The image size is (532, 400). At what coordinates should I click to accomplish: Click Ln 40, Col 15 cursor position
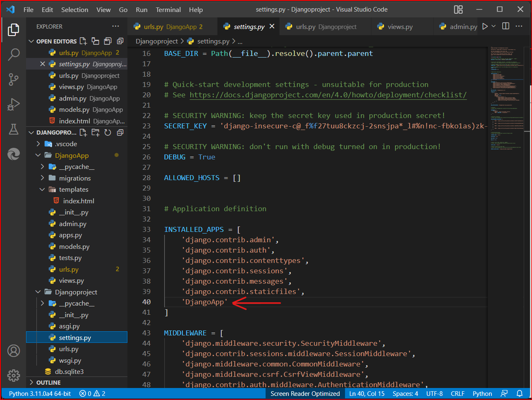click(367, 393)
